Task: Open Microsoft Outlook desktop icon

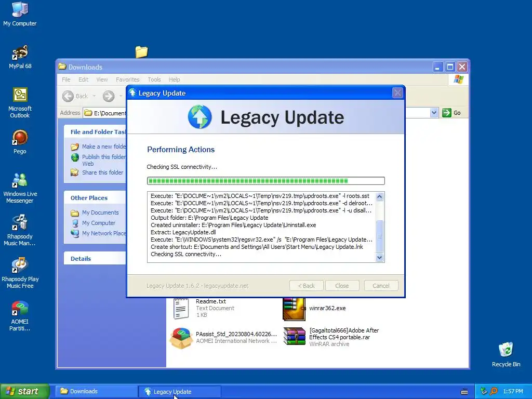Action: [x=20, y=102]
